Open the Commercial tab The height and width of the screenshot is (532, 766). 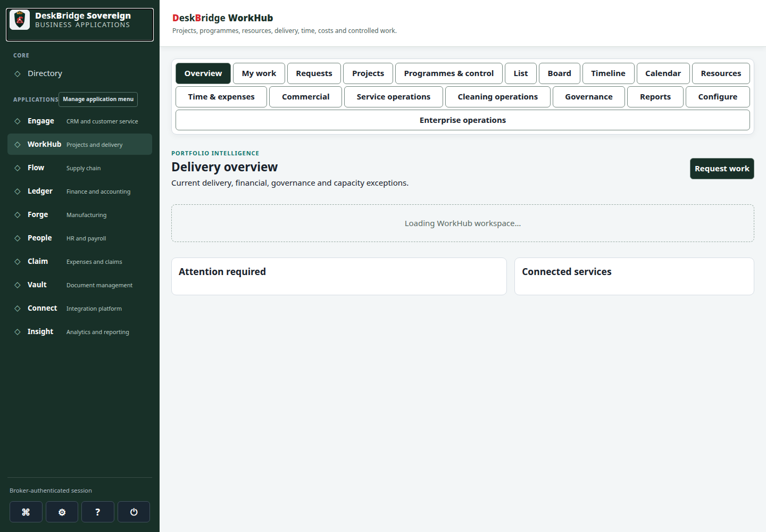click(x=305, y=97)
